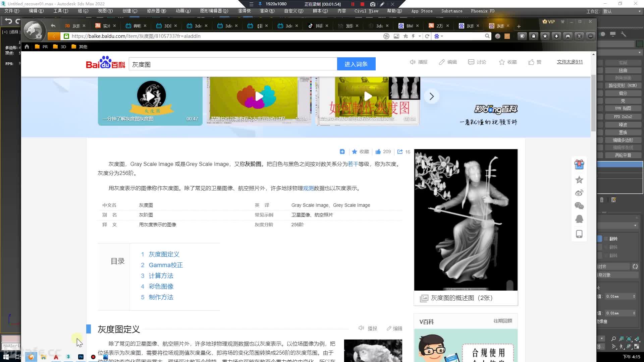Open the 修改器(M) menu
This screenshot has width=644, height=362.
(156, 11)
